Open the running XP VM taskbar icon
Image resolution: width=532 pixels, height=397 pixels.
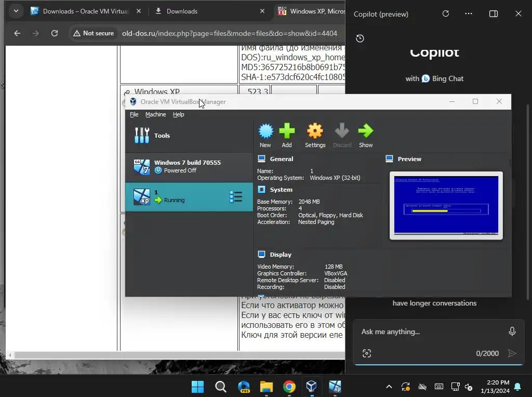tap(335, 387)
